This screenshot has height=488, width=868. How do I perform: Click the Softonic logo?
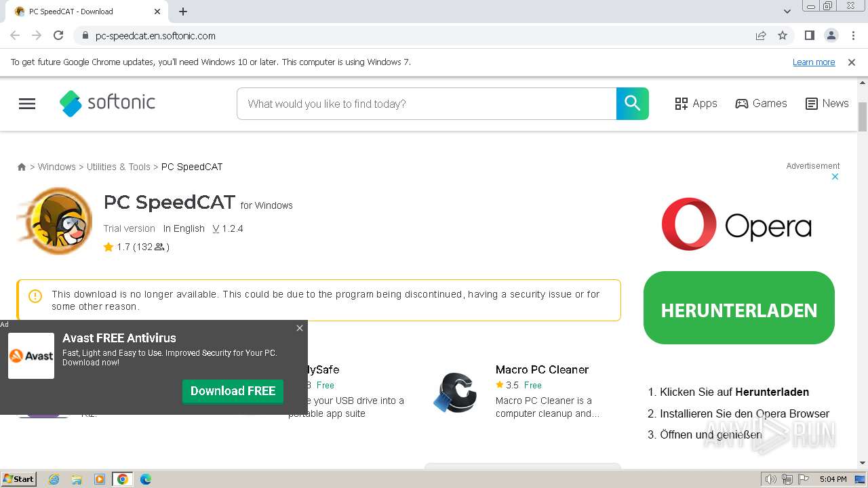(x=107, y=103)
